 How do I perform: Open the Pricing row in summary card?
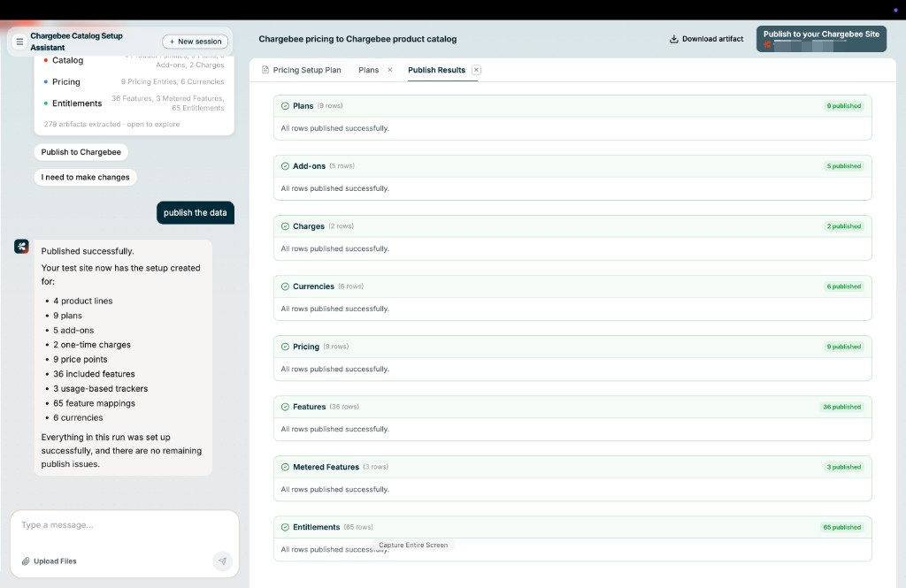tap(134, 81)
